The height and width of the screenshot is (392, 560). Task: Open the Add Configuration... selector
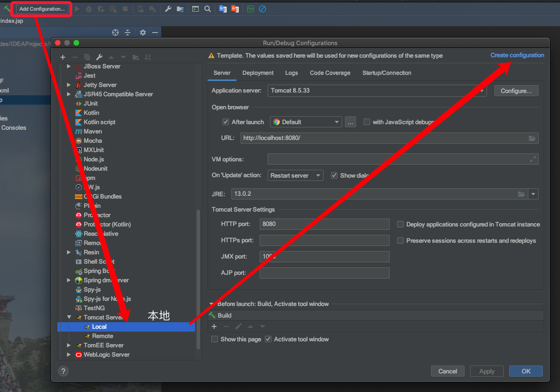(42, 9)
